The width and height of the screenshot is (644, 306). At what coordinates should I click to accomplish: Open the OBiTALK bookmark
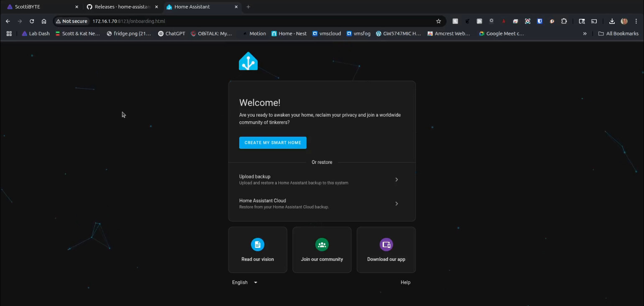211,33
